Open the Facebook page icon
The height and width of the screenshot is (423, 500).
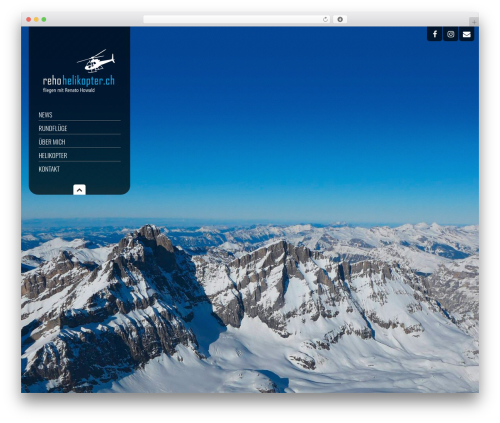[x=435, y=34]
